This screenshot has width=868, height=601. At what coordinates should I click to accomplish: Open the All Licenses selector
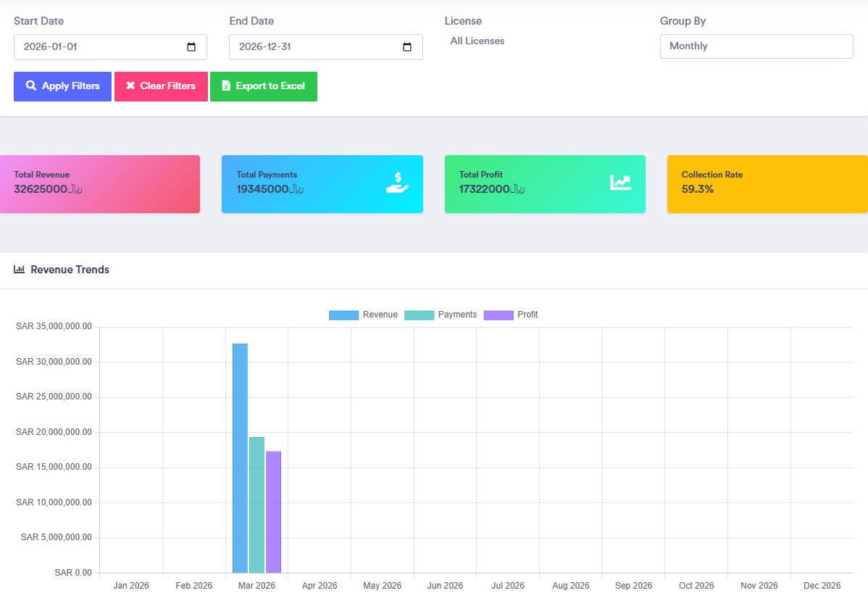[x=477, y=41]
